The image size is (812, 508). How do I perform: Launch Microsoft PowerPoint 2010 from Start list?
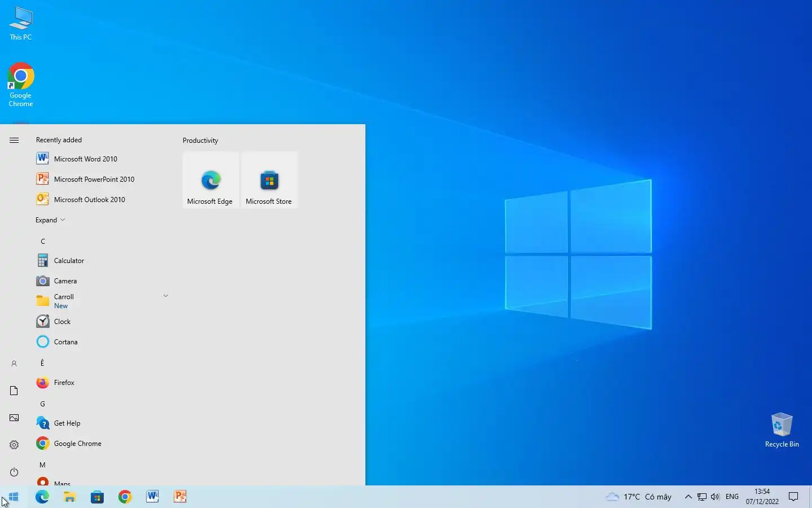(x=101, y=179)
